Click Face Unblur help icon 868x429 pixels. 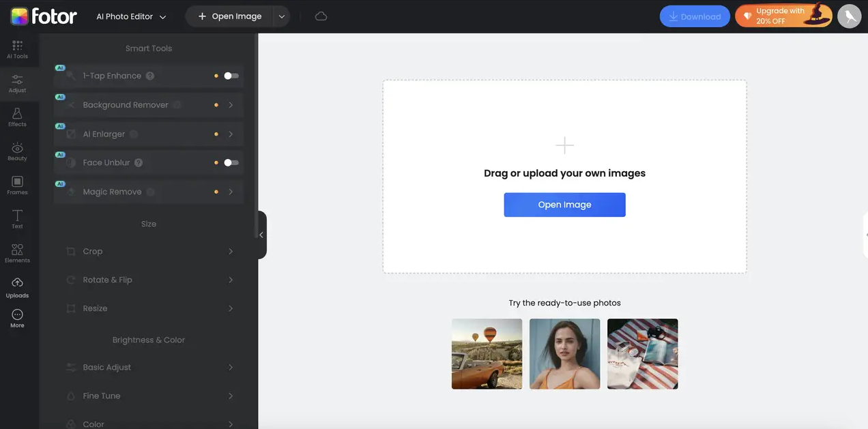click(x=139, y=162)
